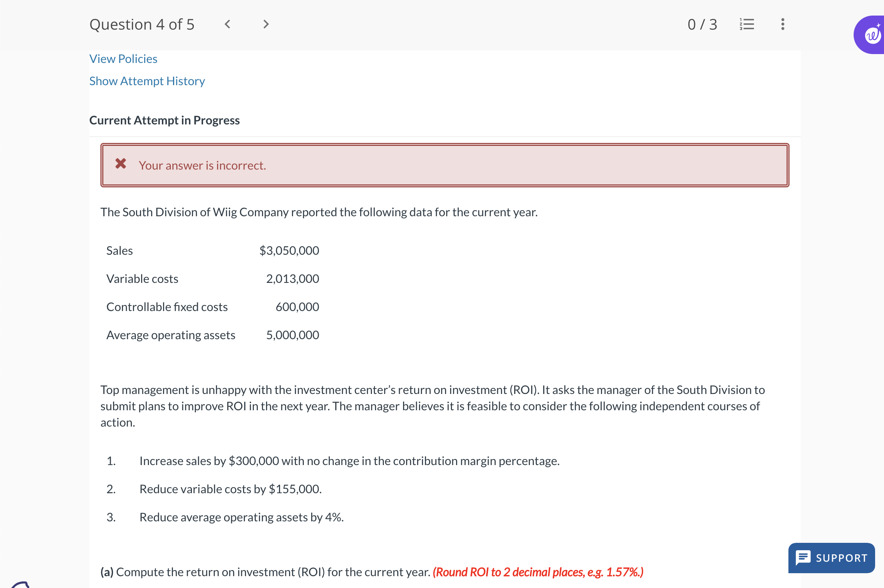Launch the purple Wiley assistant icon
Image resolution: width=884 pixels, height=588 pixels.
tap(872, 35)
